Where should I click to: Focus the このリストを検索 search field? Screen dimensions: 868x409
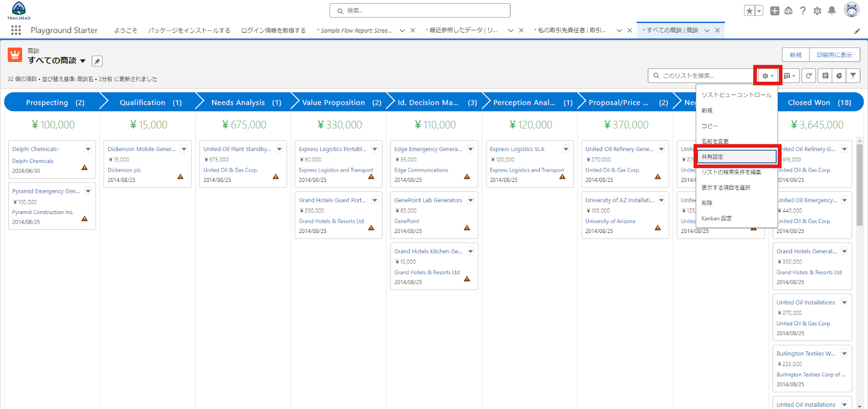(700, 76)
